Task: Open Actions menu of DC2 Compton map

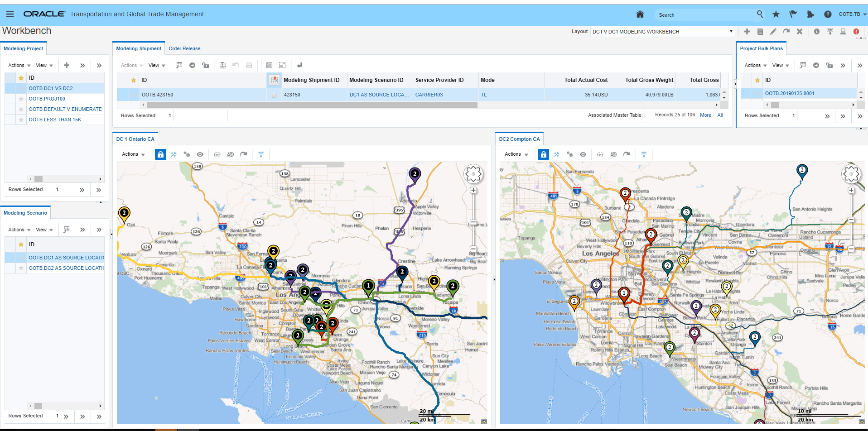Action: (516, 154)
